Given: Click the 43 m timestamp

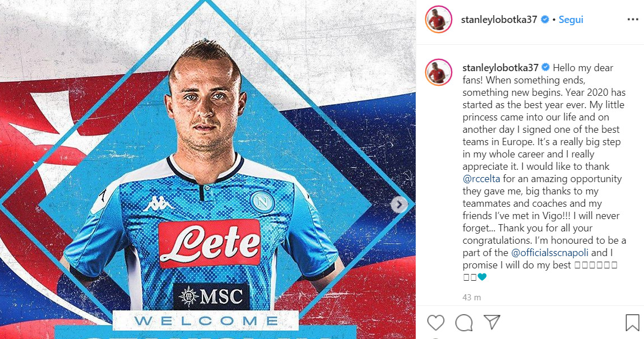Looking at the screenshot, I should coord(471,297).
